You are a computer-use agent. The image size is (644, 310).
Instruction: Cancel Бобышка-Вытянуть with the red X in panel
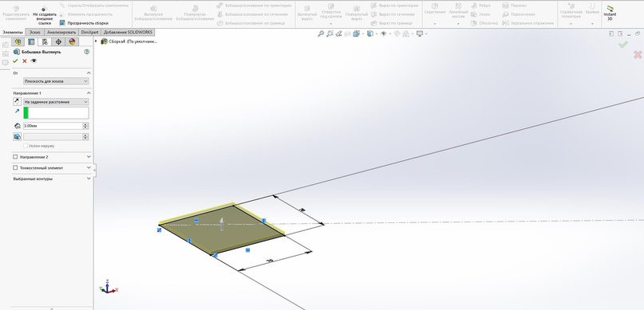(x=25, y=61)
